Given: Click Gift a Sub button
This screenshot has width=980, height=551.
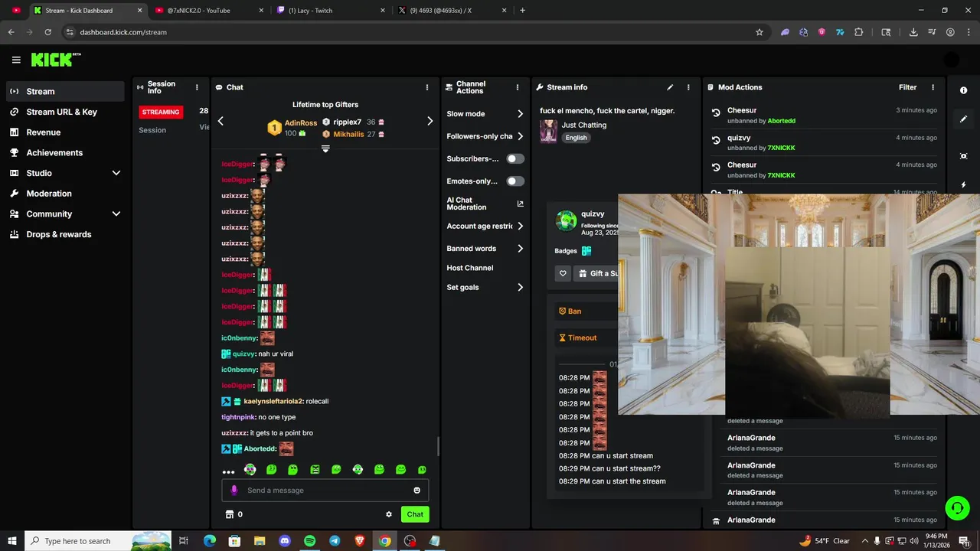Looking at the screenshot, I should click(596, 273).
